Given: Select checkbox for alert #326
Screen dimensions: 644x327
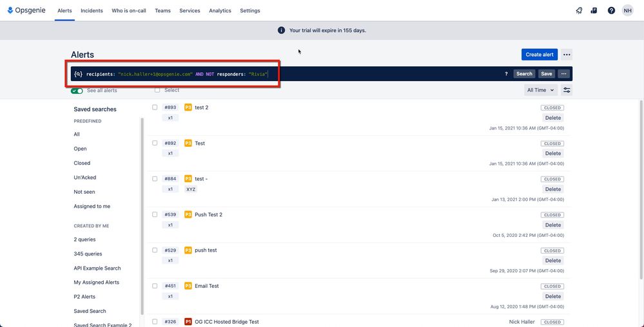Looking at the screenshot, I should 155,321.
